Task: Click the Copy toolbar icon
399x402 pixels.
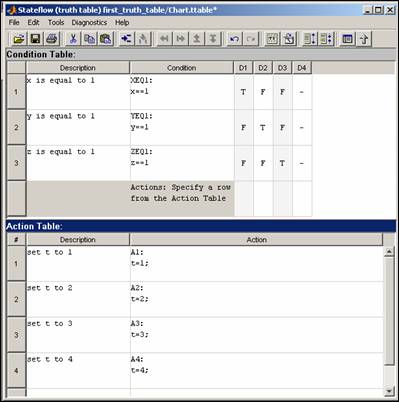Action: (89, 39)
